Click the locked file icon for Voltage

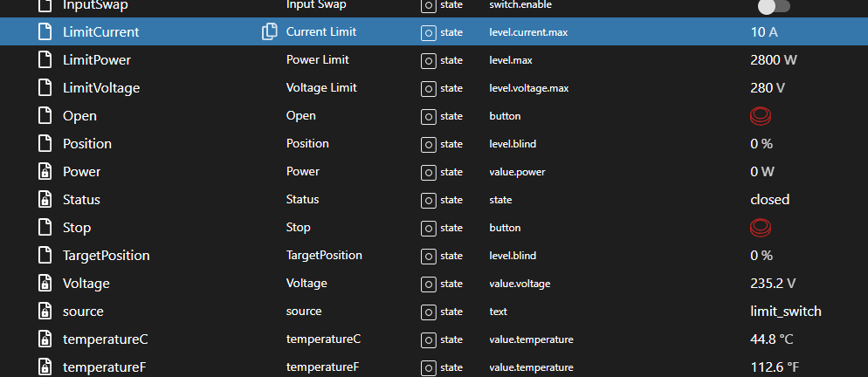(45, 284)
